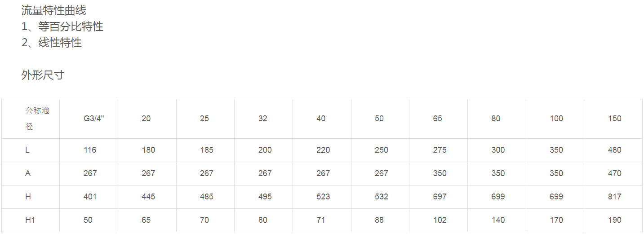This screenshot has width=644, height=238.
Task: Select the A value 470 cell
Action: (614, 173)
